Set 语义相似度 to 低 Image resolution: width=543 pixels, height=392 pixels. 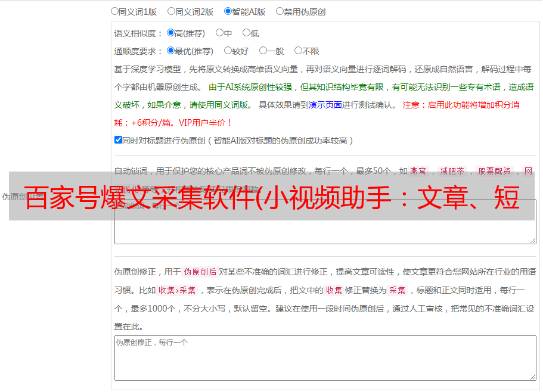pos(246,33)
